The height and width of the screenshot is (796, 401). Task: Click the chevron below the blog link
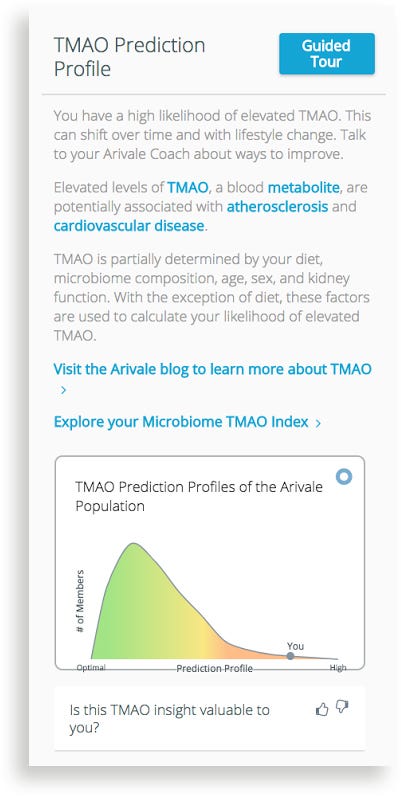(x=63, y=390)
